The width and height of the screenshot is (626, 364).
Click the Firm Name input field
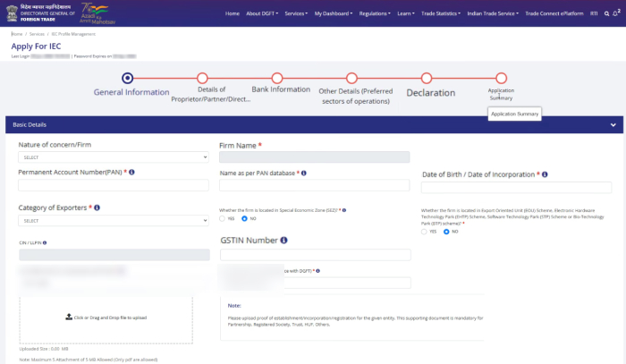point(314,157)
